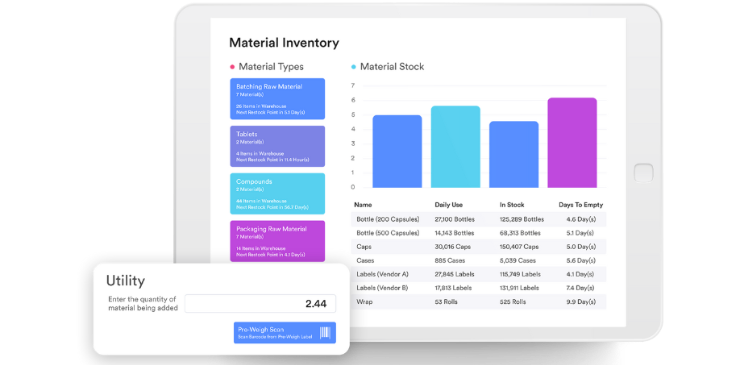Click the pink dot beside Material Types
Image resolution: width=740 pixels, height=365 pixels.
[232, 67]
